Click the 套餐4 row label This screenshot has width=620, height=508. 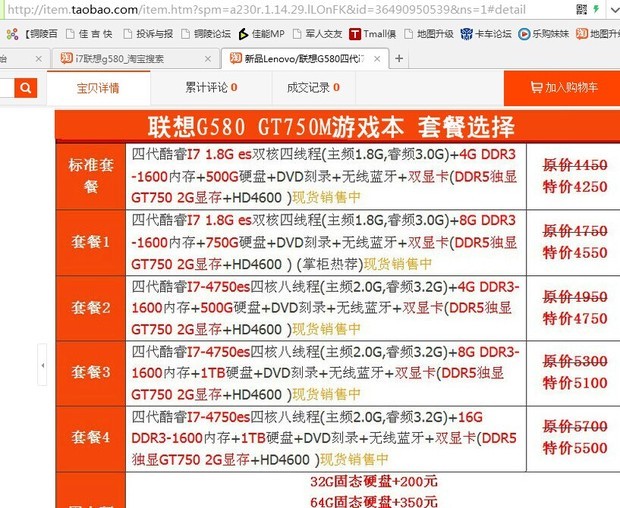click(x=91, y=438)
